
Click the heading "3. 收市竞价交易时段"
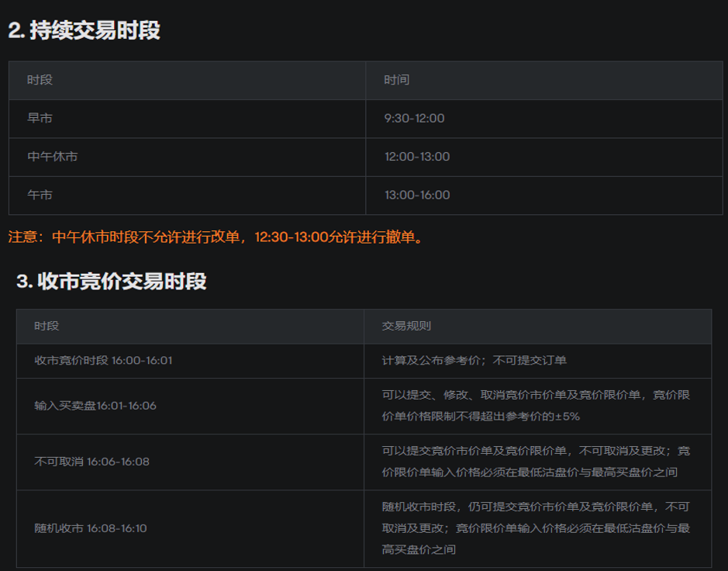pyautogui.click(x=112, y=281)
